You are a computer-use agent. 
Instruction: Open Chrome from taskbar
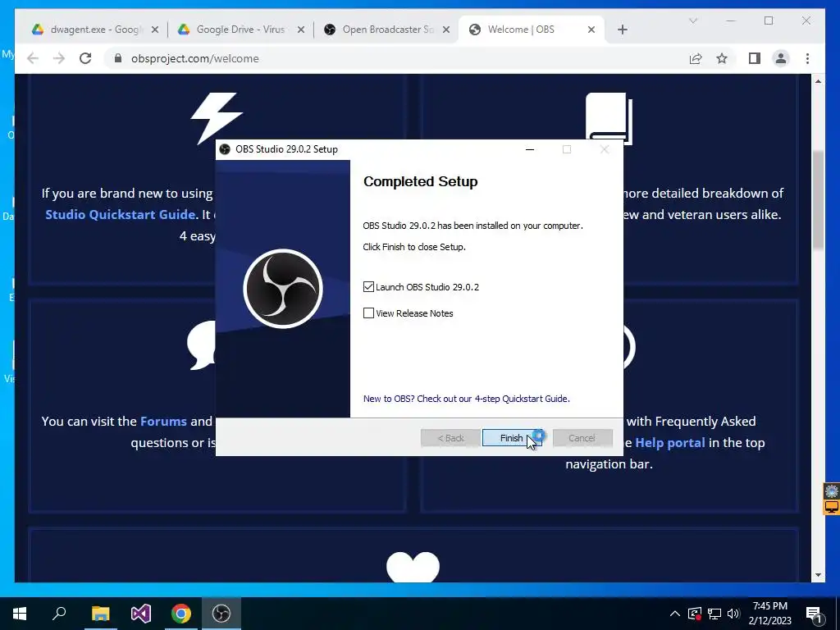[181, 613]
